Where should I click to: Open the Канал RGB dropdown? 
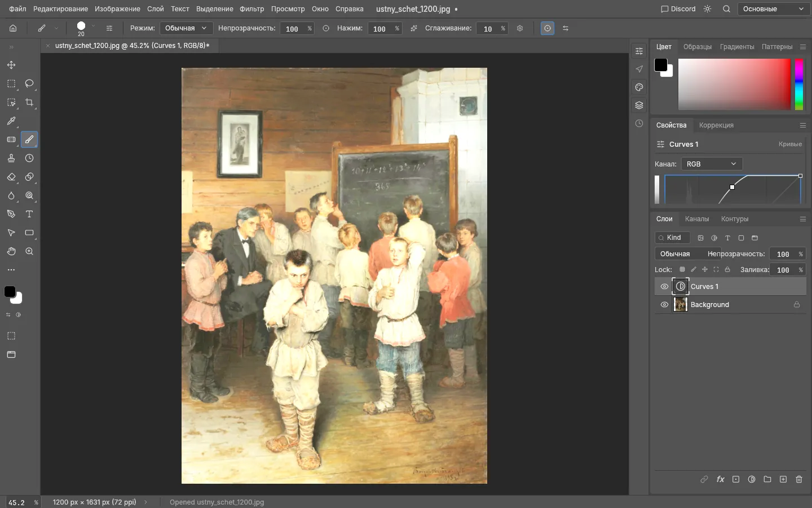tap(712, 164)
